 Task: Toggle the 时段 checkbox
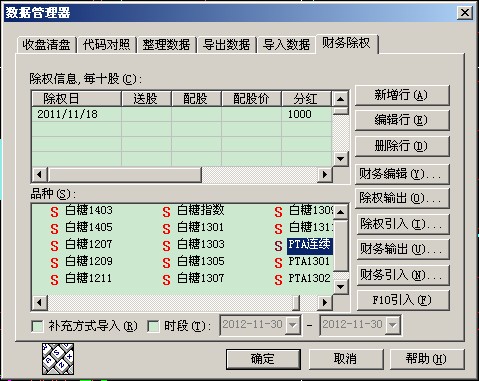pos(153,326)
